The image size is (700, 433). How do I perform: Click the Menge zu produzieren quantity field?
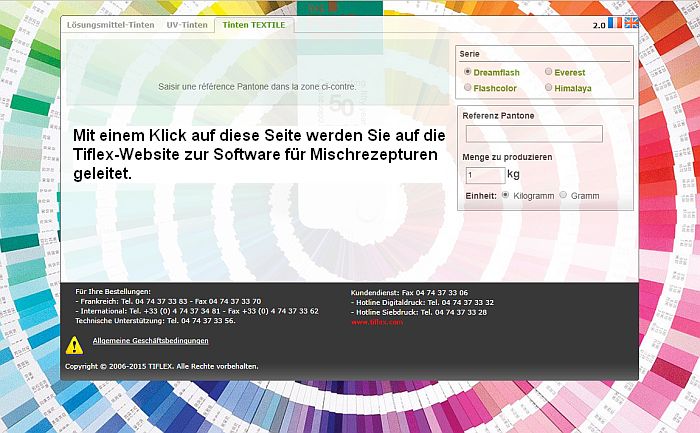click(485, 175)
